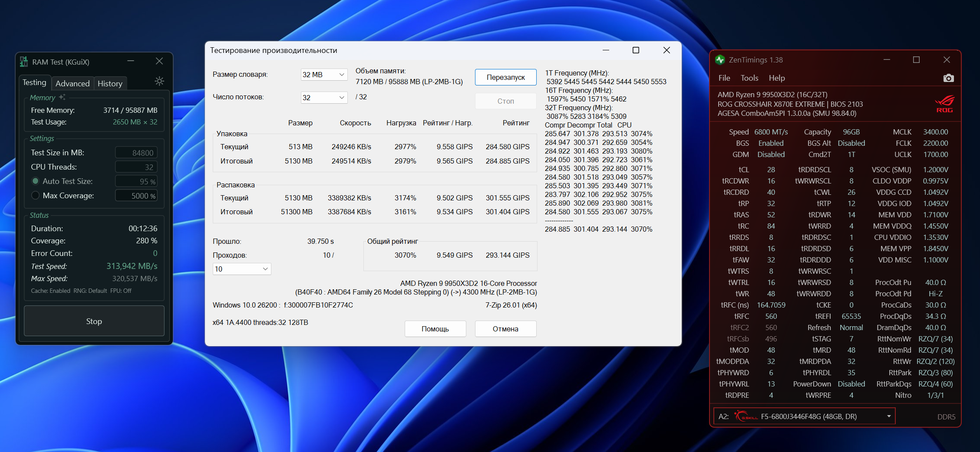Open the File menu in ZenTimings
This screenshot has width=980, height=452.
(724, 78)
